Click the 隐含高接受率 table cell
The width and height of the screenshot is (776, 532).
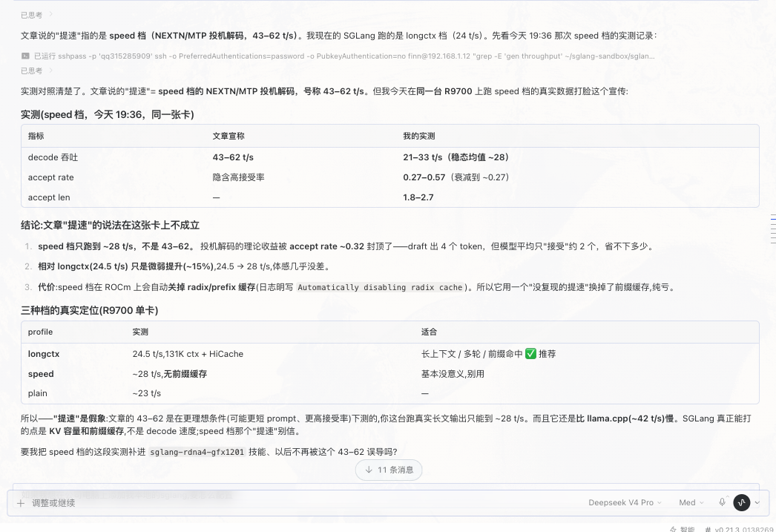[239, 177]
